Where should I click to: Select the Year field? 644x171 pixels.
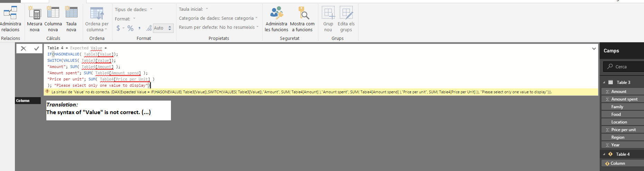(x=623, y=145)
